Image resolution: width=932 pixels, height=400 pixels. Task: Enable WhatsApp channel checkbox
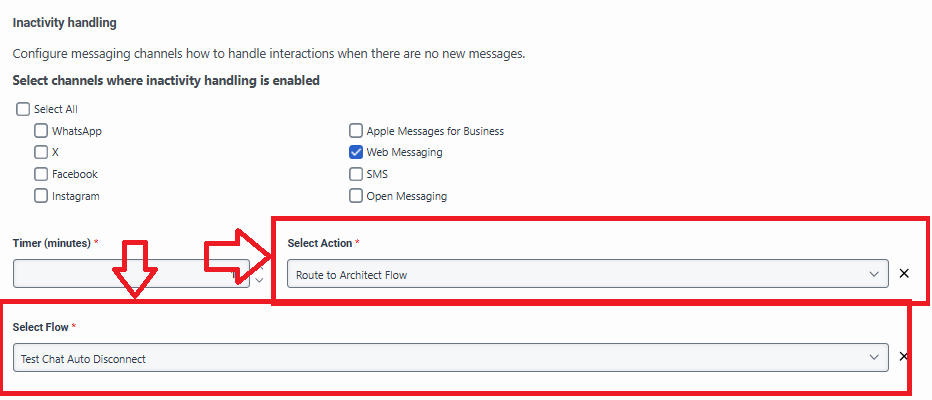41,131
